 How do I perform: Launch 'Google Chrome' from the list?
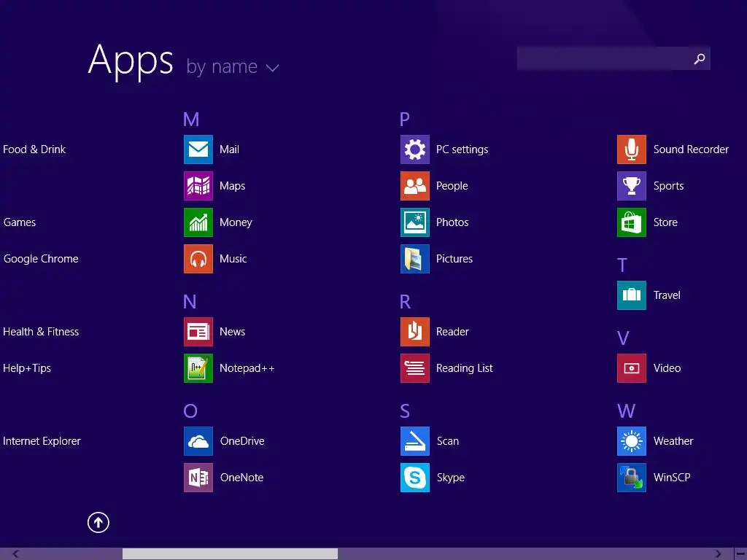[x=41, y=259]
